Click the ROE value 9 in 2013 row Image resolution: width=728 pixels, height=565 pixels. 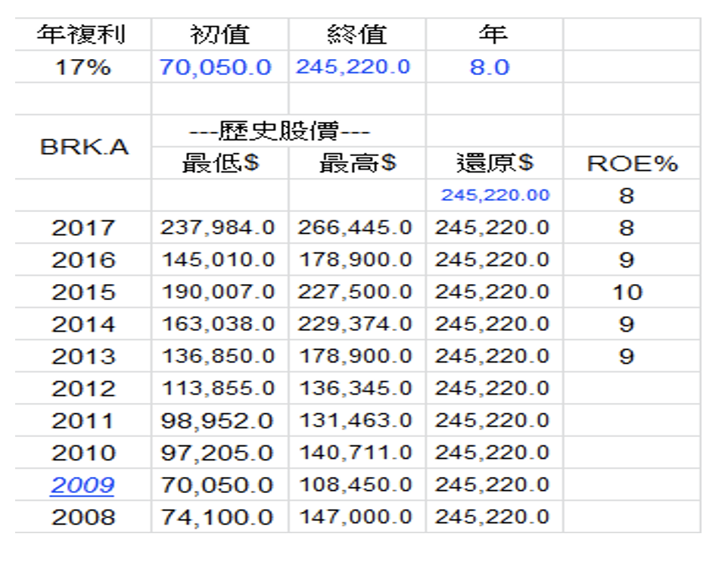[627, 357]
